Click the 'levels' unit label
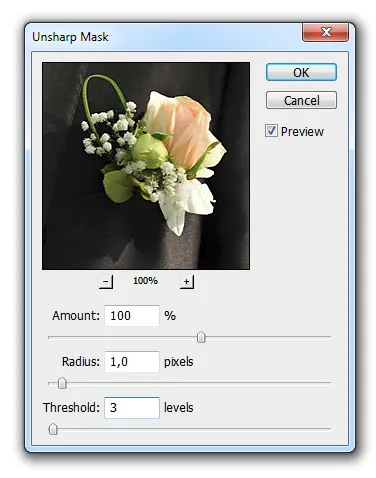The image size is (376, 478). click(179, 408)
